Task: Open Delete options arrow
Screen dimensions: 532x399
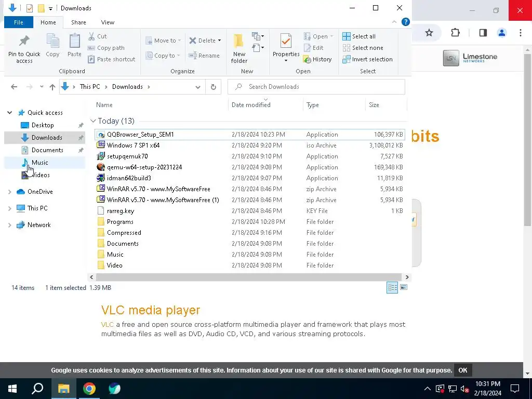Action: pyautogui.click(x=220, y=41)
